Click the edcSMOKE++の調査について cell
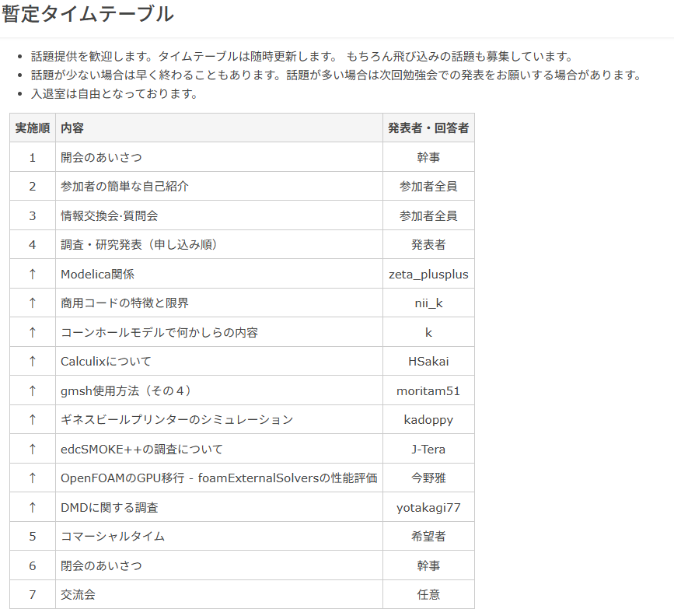This screenshot has height=616, width=674. click(219, 449)
